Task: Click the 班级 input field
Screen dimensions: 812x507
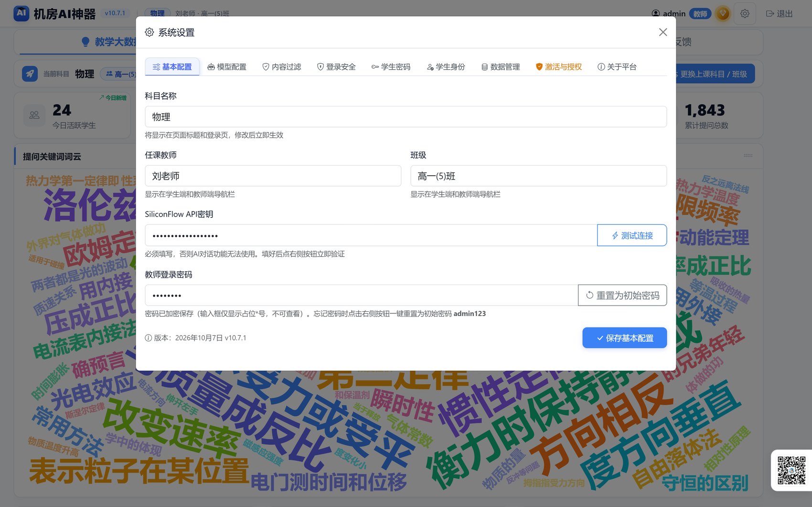Action: click(538, 176)
